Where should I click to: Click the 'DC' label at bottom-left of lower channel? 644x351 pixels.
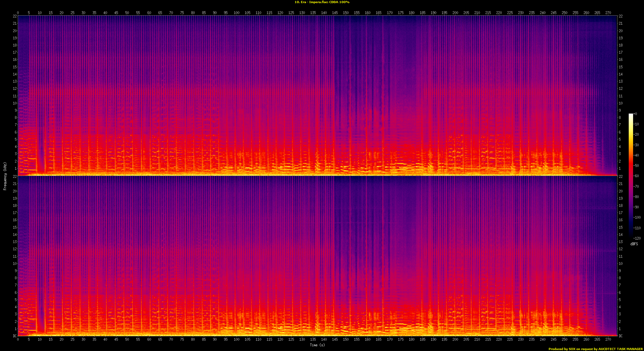(15, 336)
